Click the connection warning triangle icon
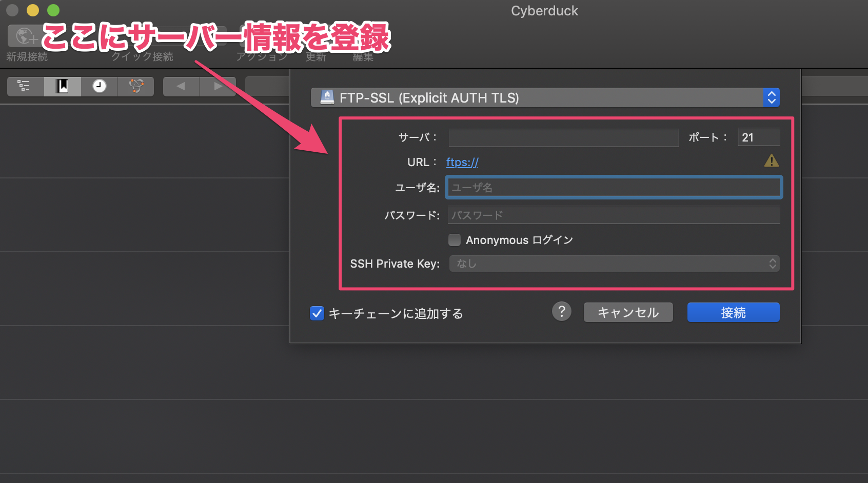The image size is (868, 483). point(772,160)
